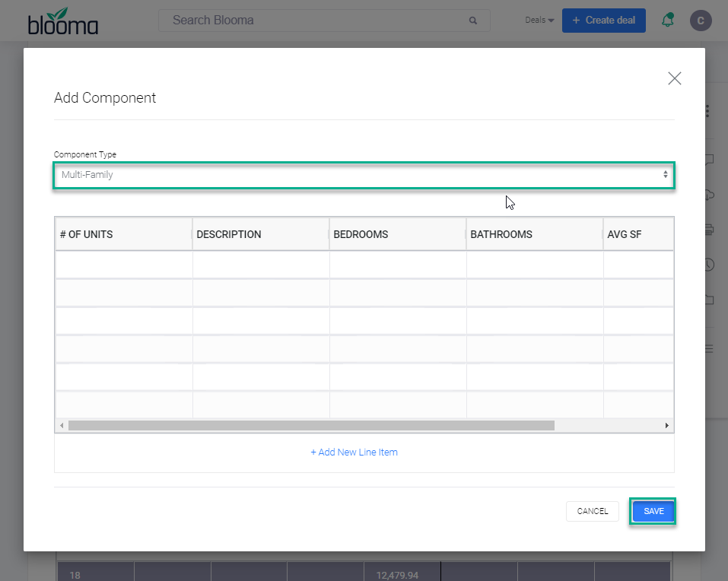Select first cell under # OF UNITS

click(124, 265)
